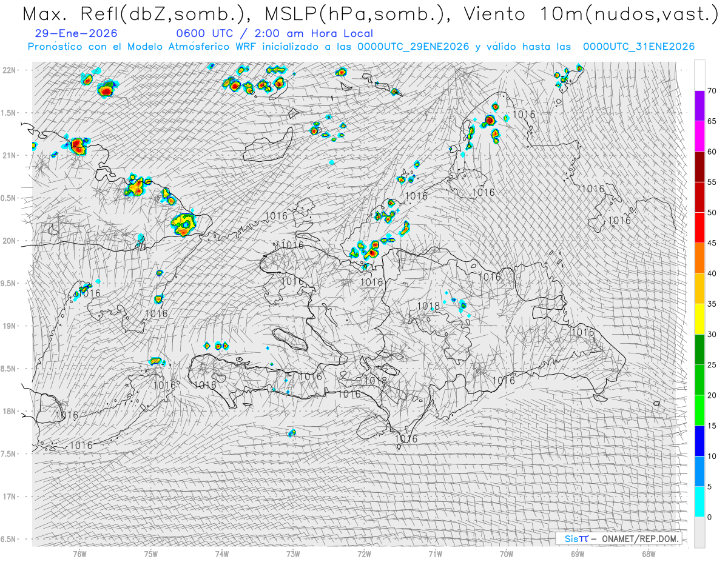The width and height of the screenshot is (728, 562).
Task: Pick the orange 40–45 dBZ colorbar segment
Action: (699, 258)
